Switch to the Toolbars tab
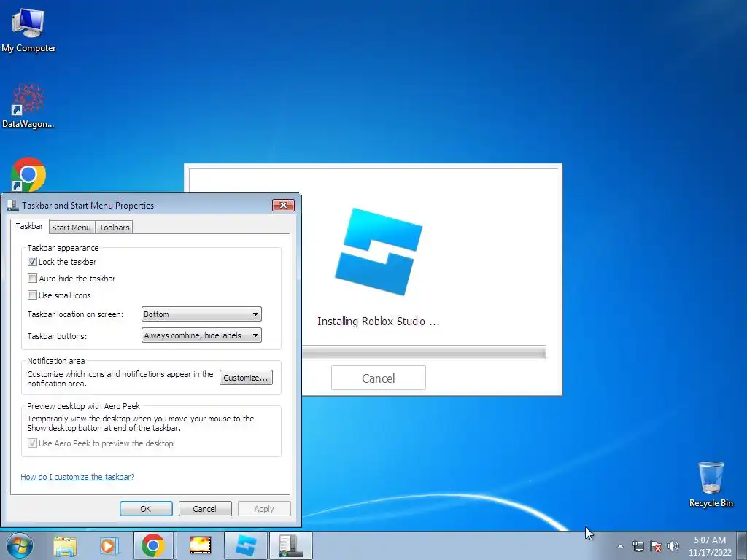This screenshot has height=560, width=747. [115, 227]
